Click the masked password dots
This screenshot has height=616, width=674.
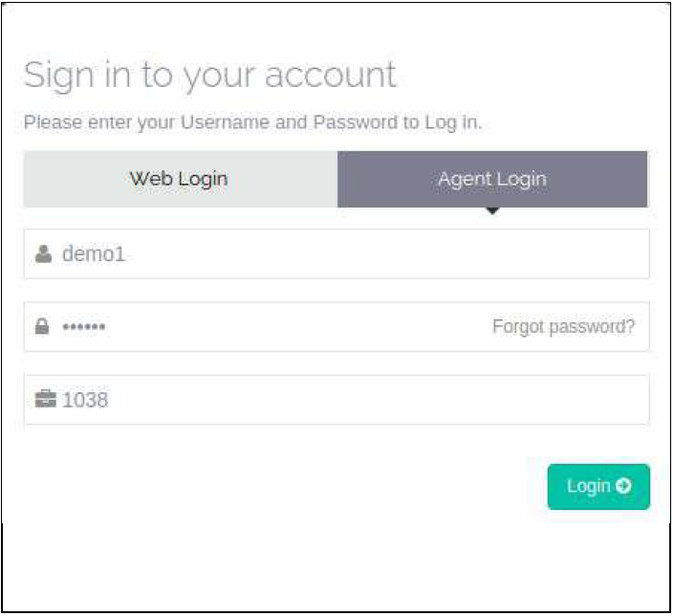coord(84,327)
